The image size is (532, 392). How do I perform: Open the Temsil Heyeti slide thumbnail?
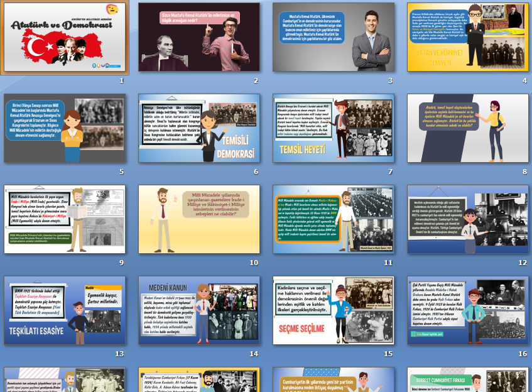pyautogui.click(x=334, y=129)
